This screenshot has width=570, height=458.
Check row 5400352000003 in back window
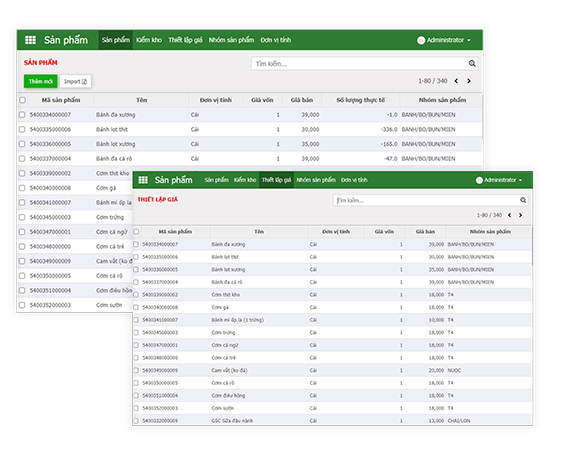(22, 305)
